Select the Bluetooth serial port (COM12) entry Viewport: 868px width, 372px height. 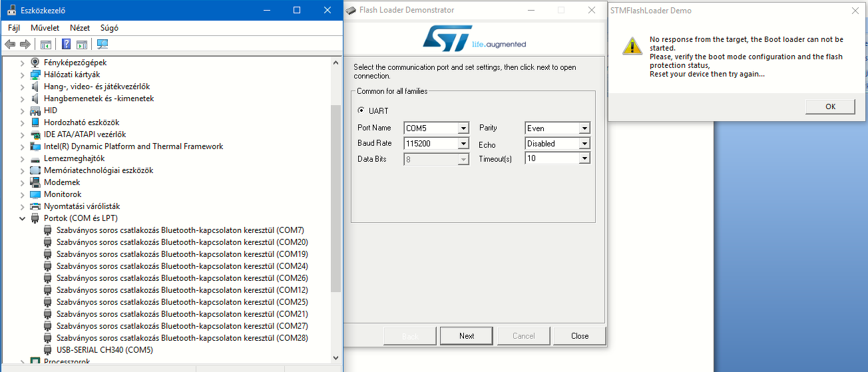182,290
